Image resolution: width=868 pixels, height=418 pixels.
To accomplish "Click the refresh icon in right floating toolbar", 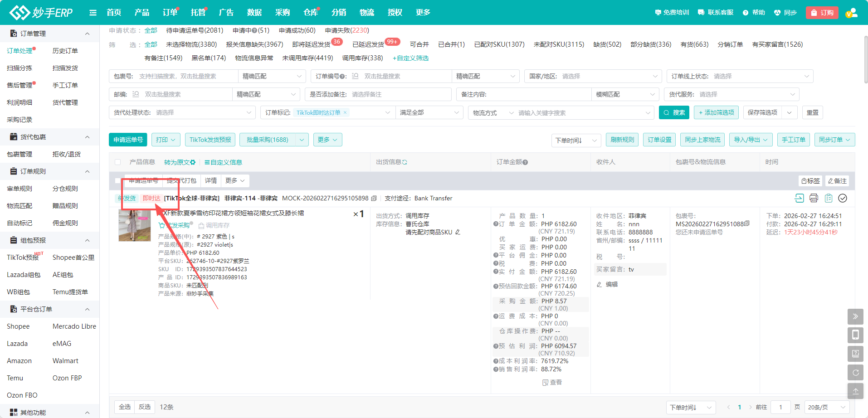I will [855, 373].
